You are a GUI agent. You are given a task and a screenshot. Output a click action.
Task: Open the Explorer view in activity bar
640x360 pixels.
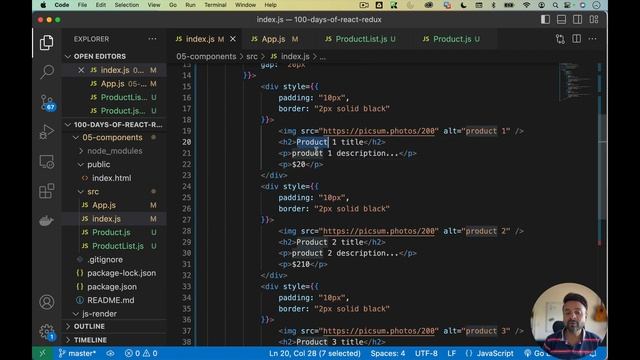coord(47,42)
